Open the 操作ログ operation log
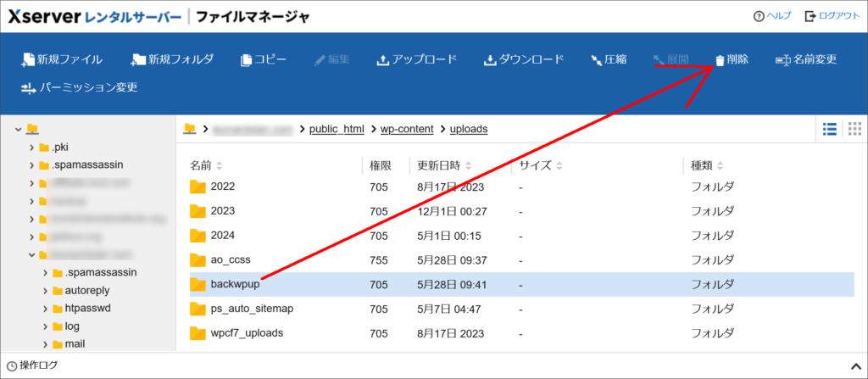Screen dimensions: 868x379 tap(32, 365)
